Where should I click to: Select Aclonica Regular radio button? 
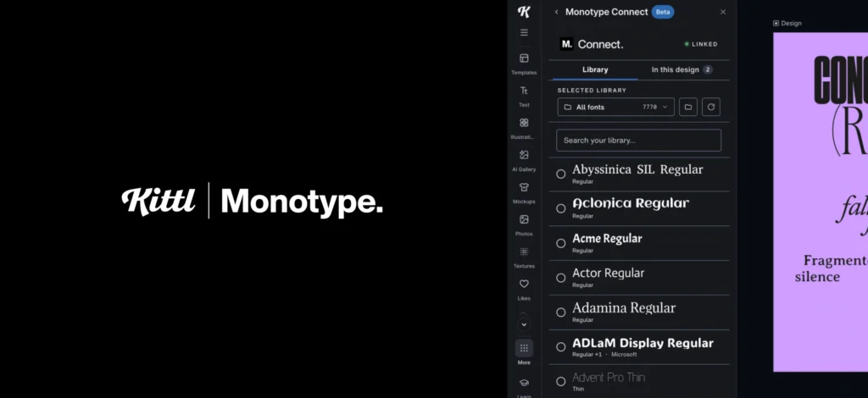(x=561, y=208)
